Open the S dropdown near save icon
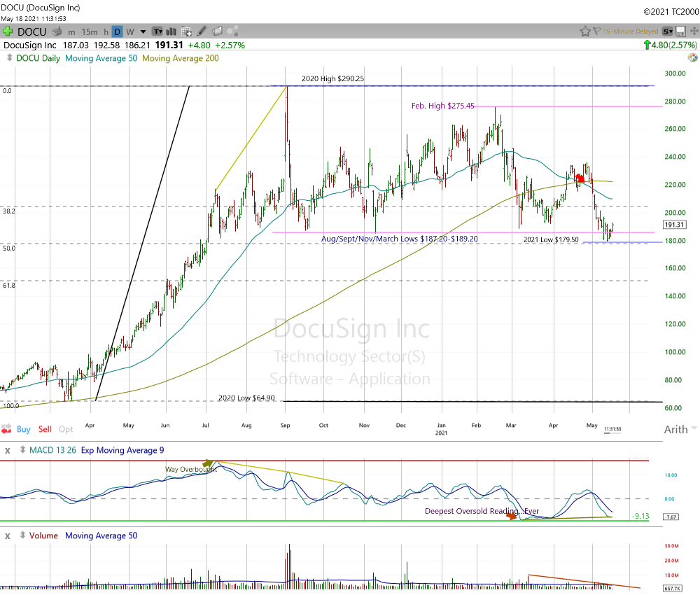This screenshot has height=595, width=700. tap(668, 31)
